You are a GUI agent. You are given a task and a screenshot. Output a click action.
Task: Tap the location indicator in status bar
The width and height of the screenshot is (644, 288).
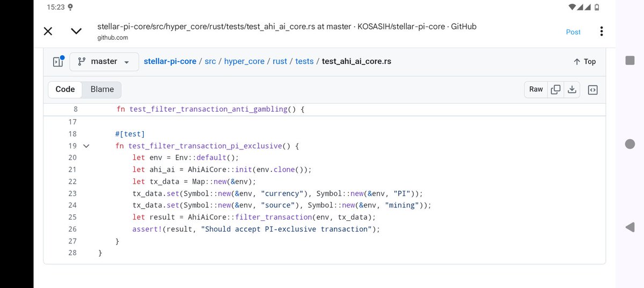(x=70, y=8)
